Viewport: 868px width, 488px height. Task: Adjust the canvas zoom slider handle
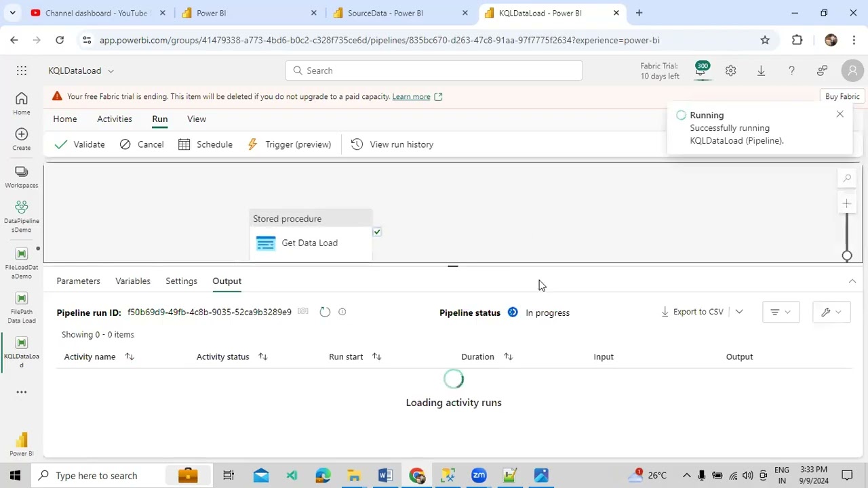[x=847, y=256]
